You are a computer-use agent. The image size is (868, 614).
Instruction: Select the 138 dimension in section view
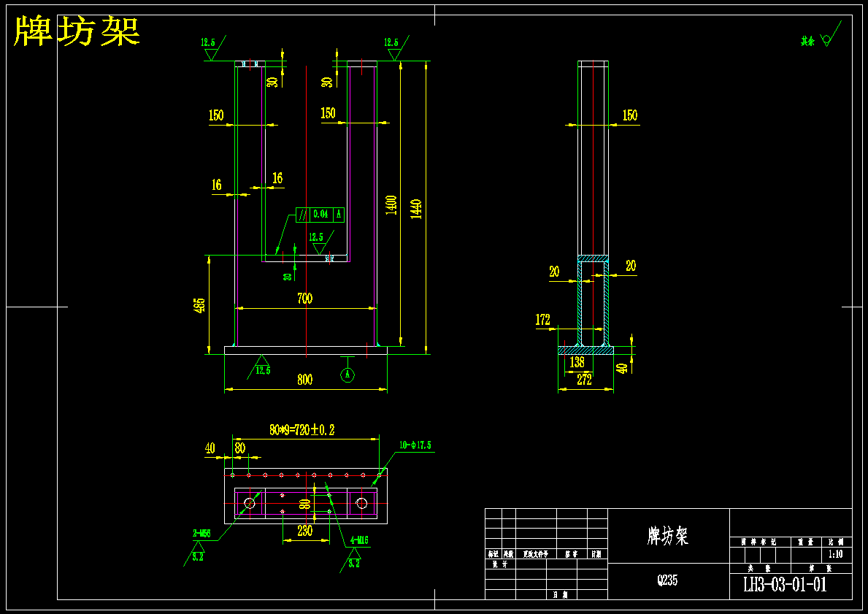tap(577, 363)
